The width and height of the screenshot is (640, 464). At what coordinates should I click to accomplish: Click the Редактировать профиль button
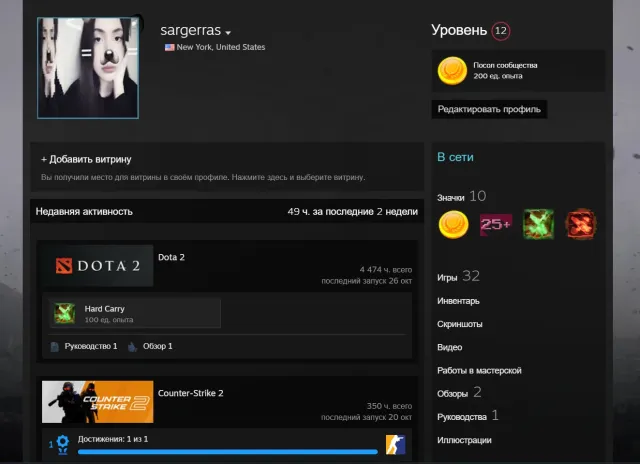(x=489, y=109)
